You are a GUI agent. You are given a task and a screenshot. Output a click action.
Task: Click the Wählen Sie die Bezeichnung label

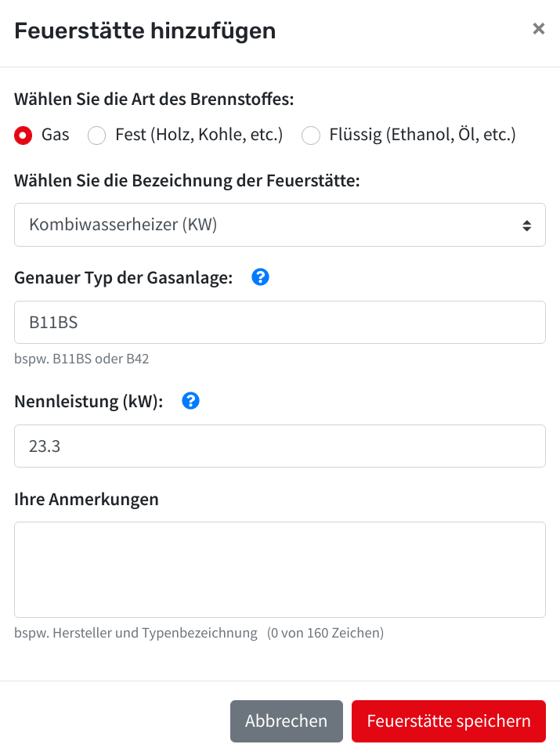tap(187, 181)
